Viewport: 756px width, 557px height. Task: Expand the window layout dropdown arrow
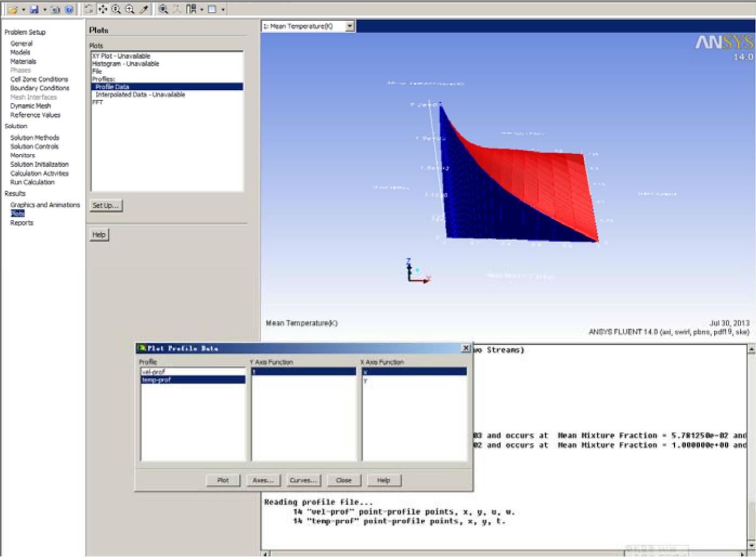[x=201, y=10]
